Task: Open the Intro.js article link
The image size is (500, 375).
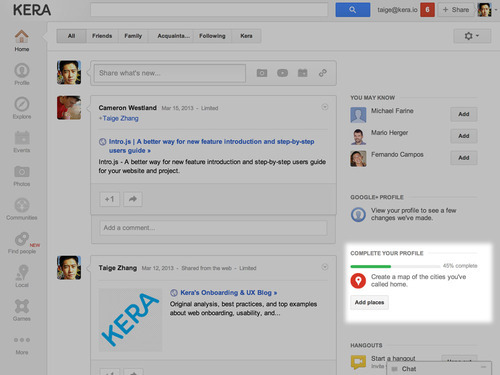Action: 211,146
